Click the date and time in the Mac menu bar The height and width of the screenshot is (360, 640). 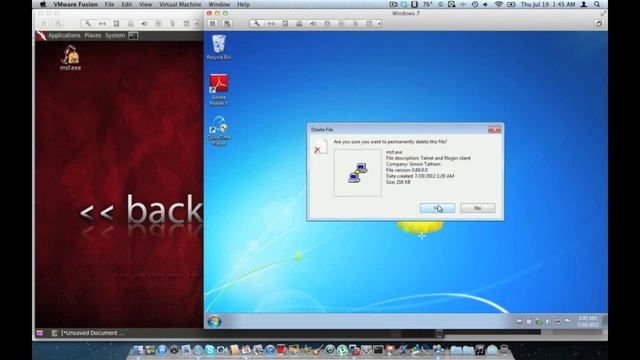(548, 4)
